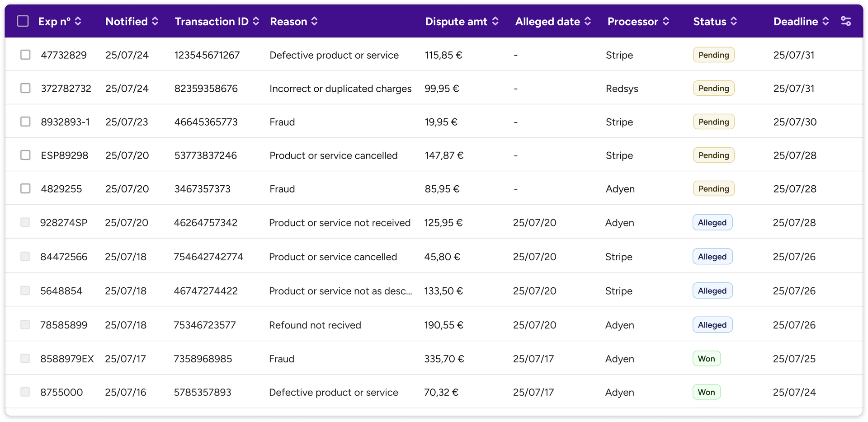Image resolution: width=868 pixels, height=422 pixels.
Task: Tick checkbox for expedient ESP89298
Action: (25, 155)
